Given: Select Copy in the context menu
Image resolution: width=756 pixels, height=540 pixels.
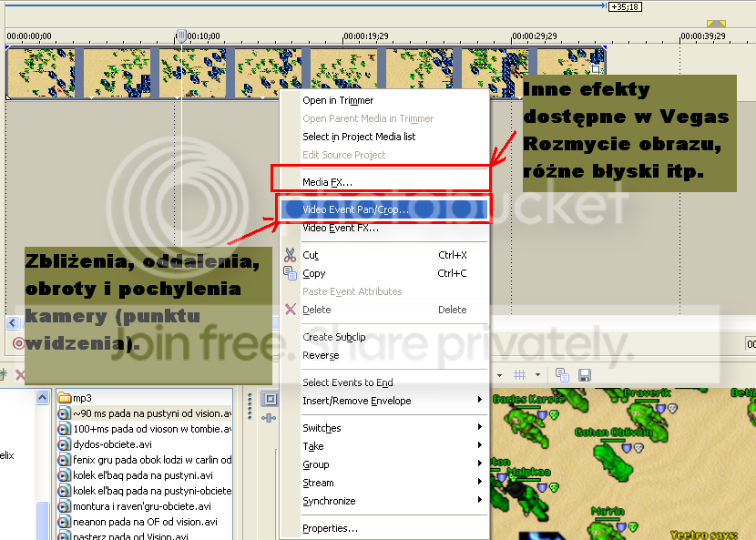Looking at the screenshot, I should pos(384,273).
